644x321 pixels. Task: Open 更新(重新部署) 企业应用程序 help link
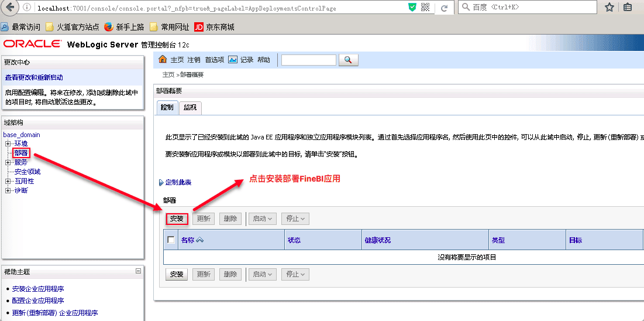[55, 313]
